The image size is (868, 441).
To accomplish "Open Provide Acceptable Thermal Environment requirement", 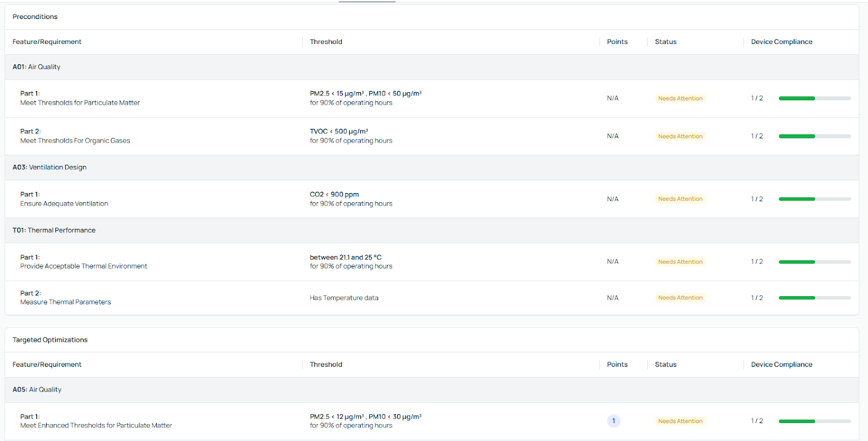I will point(84,266).
